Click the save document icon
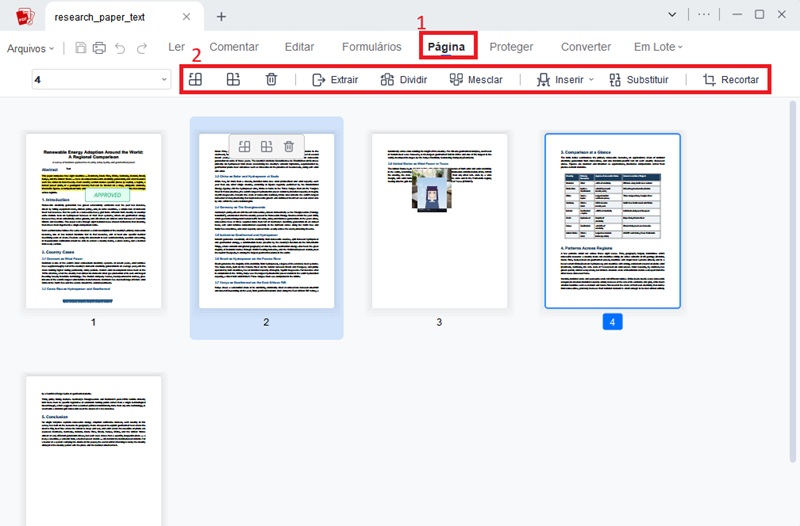This screenshot has width=800, height=526. coord(81,48)
